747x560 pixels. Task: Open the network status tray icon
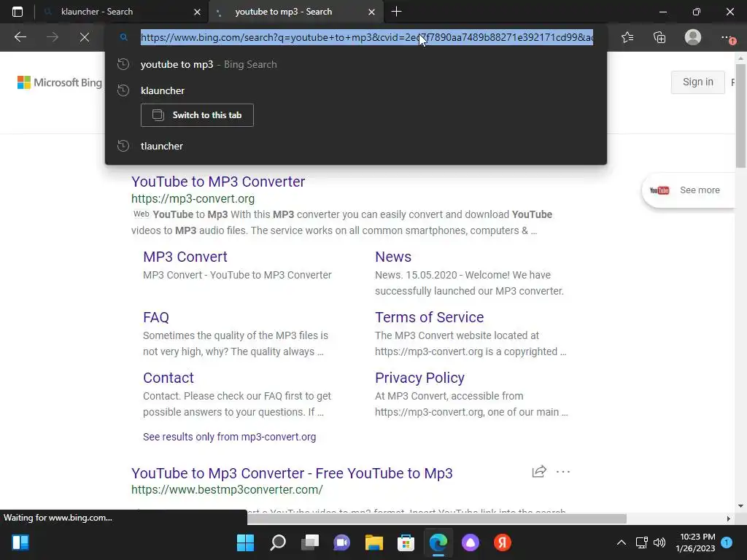[x=642, y=542]
